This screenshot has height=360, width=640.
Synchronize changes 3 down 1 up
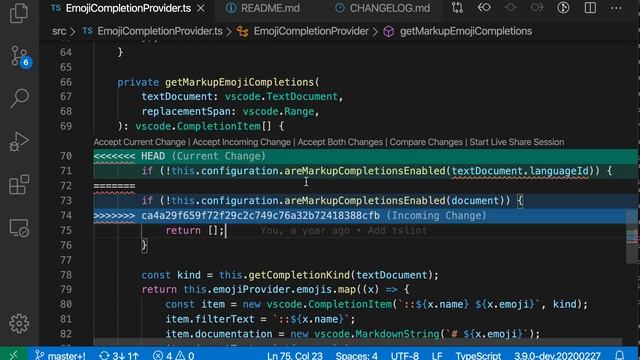point(119,355)
